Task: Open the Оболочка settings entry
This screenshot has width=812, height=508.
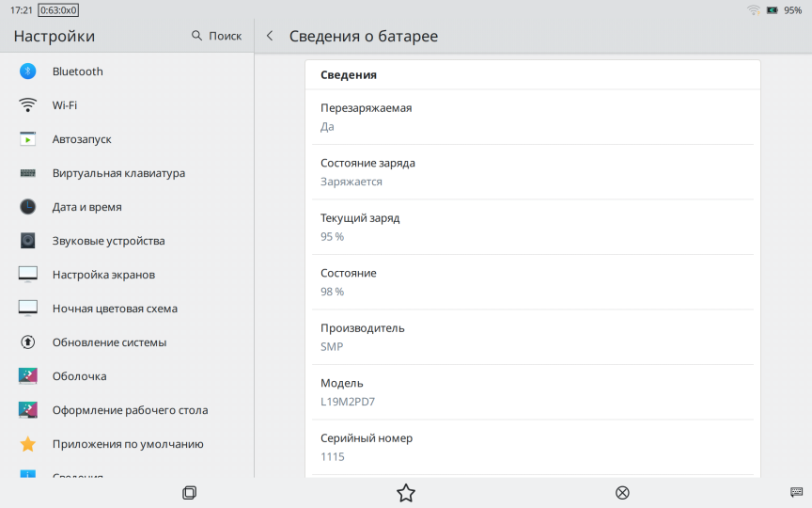Action: tap(79, 376)
